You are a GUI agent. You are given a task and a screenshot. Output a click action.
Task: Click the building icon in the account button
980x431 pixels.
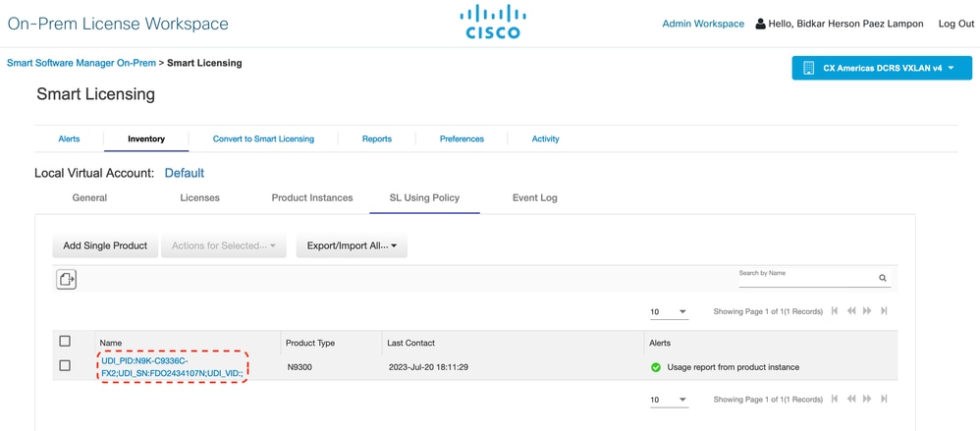pyautogui.click(x=808, y=68)
